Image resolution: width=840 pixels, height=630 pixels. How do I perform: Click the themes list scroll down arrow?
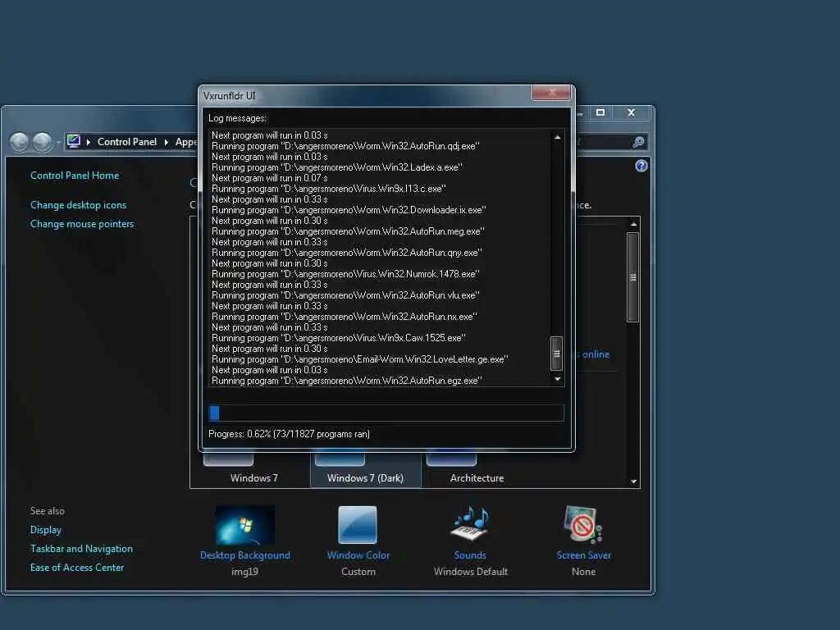coord(633,481)
